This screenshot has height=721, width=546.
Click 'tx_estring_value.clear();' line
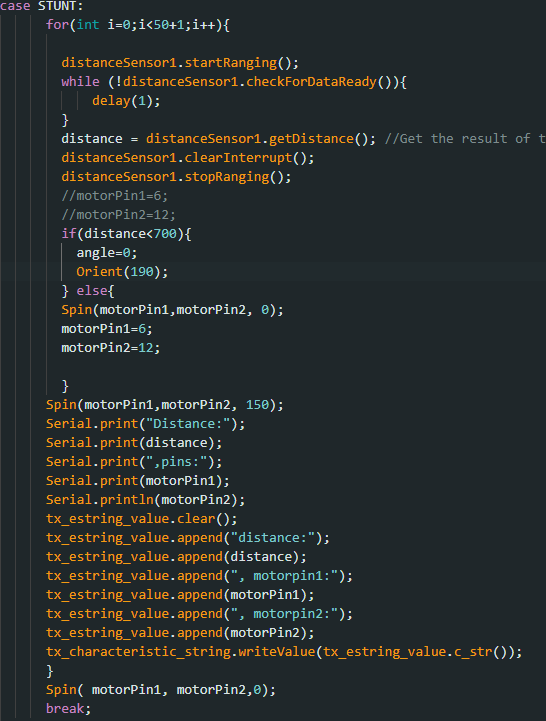tap(142, 519)
